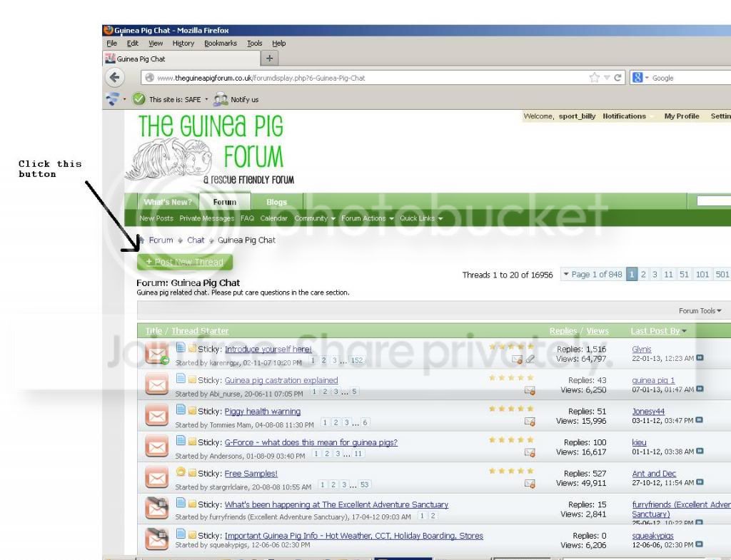
Task: Sort threads by Thread Starter
Action: pyautogui.click(x=200, y=331)
